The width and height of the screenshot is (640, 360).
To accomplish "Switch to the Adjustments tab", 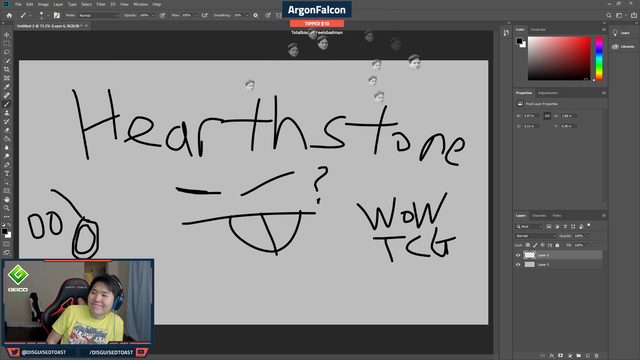I will point(548,93).
